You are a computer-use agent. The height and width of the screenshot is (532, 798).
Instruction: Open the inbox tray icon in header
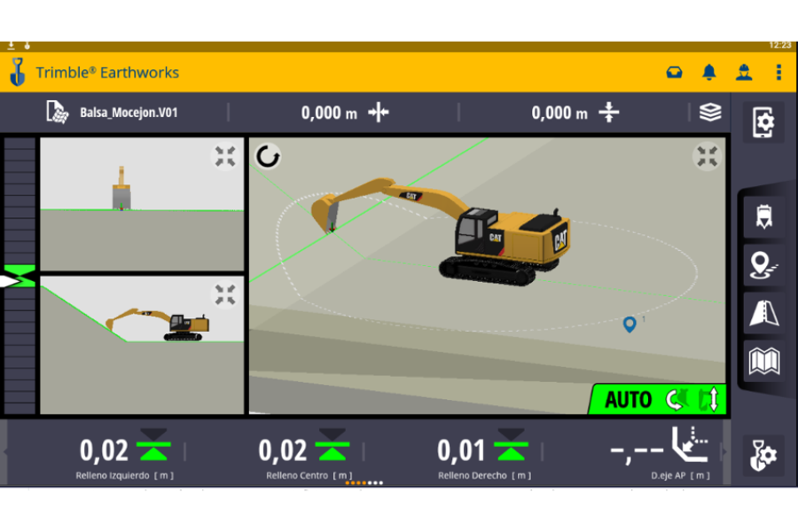pyautogui.click(x=674, y=73)
